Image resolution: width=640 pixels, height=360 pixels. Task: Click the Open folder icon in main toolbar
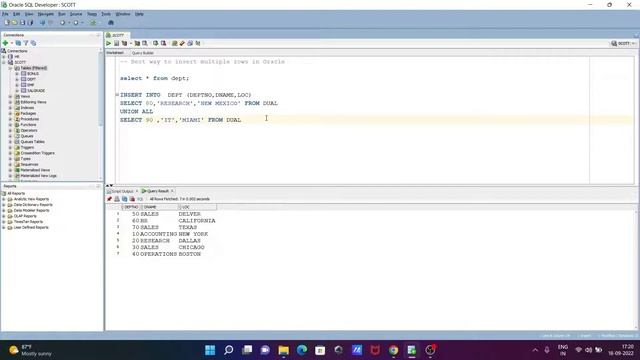pos(15,23)
